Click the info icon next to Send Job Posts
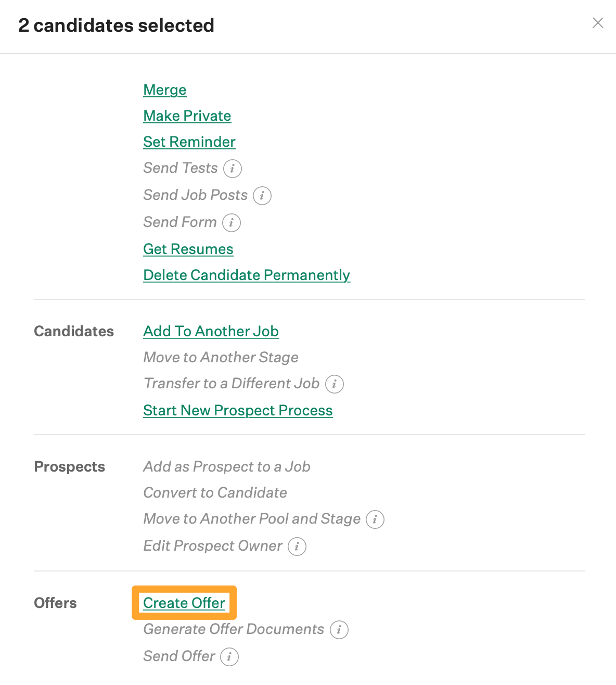The image size is (616, 685). point(262,196)
